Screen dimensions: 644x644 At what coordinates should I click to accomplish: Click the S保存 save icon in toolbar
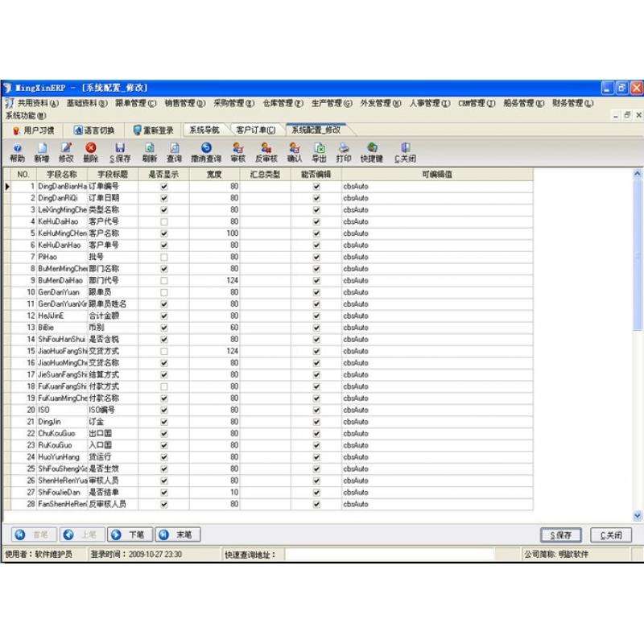(x=120, y=152)
